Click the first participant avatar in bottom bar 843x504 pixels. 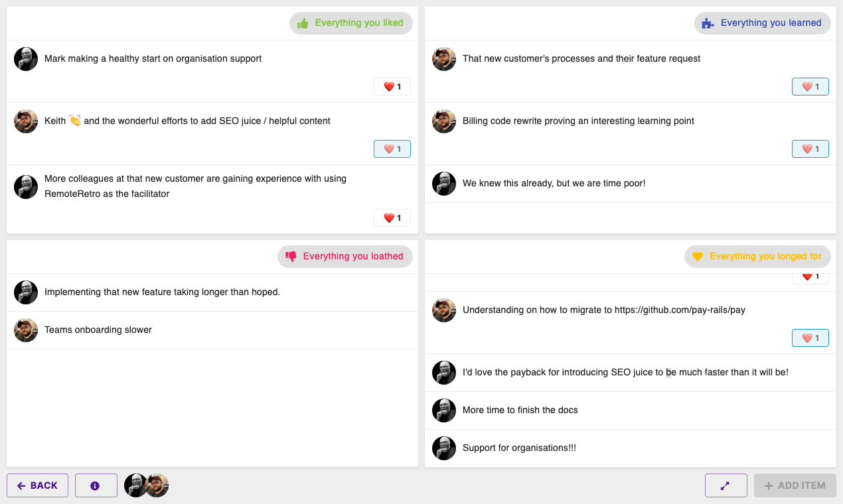[135, 485]
